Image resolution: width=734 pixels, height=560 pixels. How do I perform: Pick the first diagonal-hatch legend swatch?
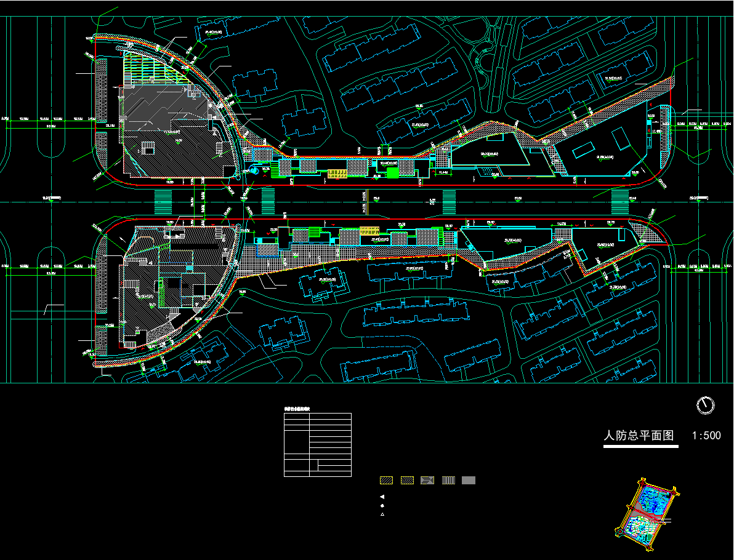[386, 481]
